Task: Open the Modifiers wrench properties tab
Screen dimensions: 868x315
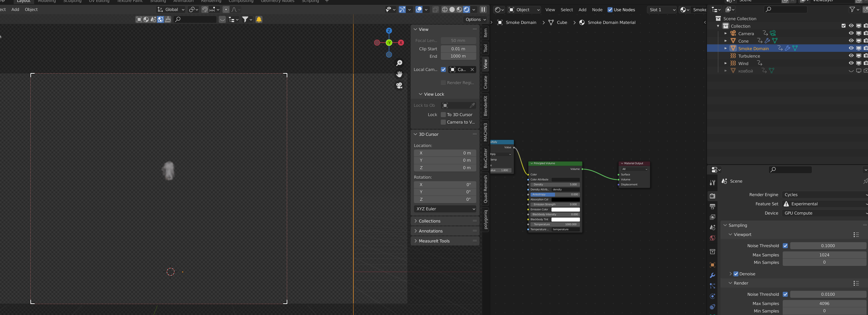Action: click(712, 276)
